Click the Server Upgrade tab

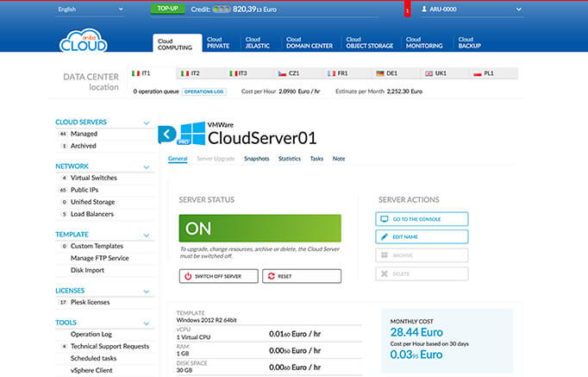click(216, 159)
